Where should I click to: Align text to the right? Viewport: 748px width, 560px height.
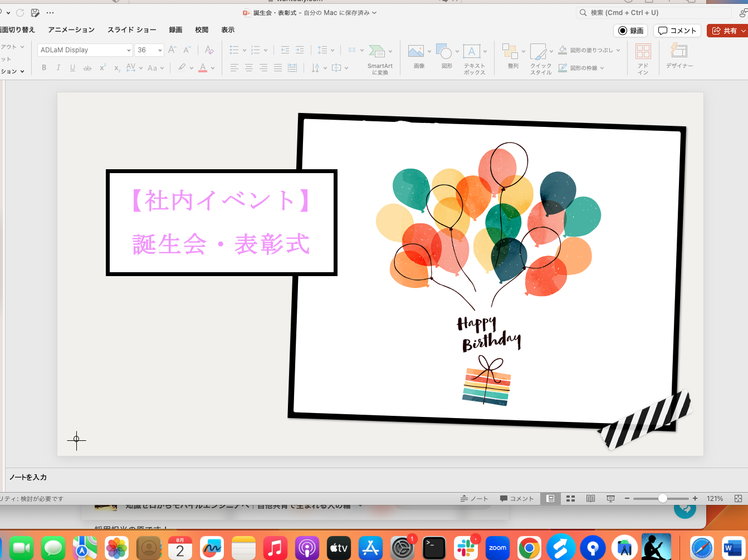tap(263, 68)
